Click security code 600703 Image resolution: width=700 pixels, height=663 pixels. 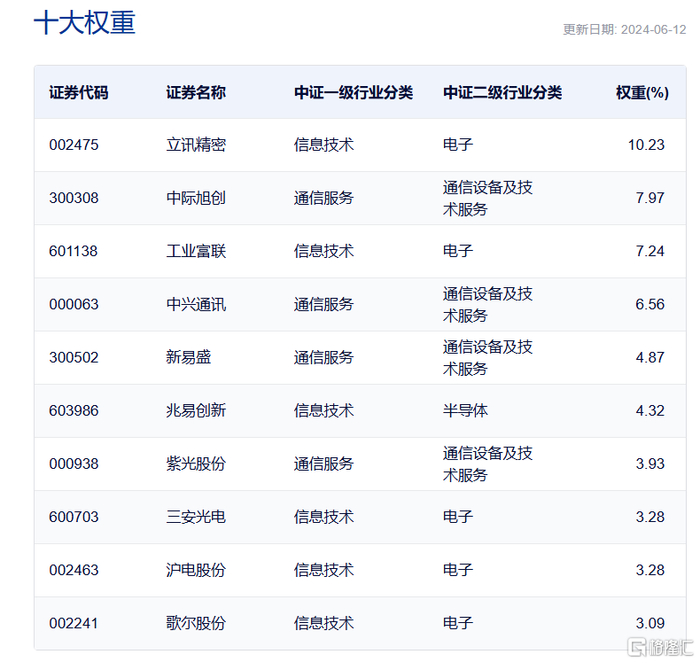pyautogui.click(x=74, y=517)
